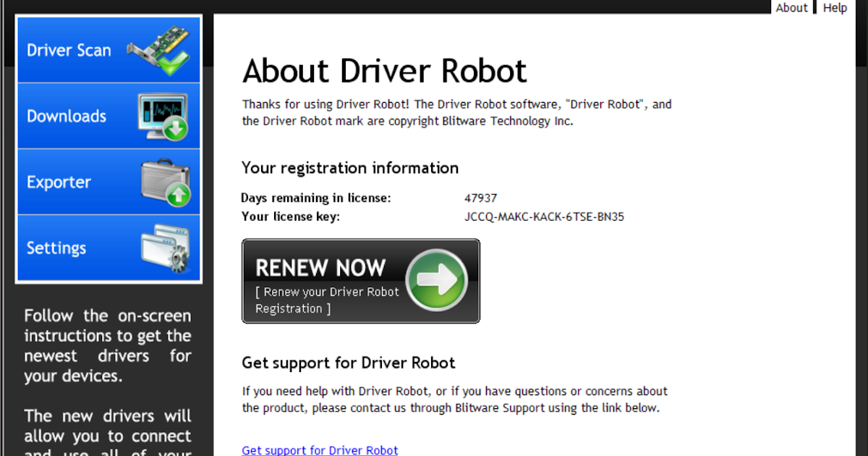
Task: Open the Exporter section
Action: click(x=109, y=182)
